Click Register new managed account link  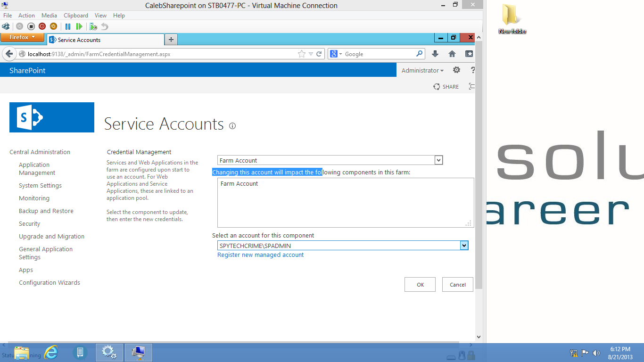[x=260, y=255]
